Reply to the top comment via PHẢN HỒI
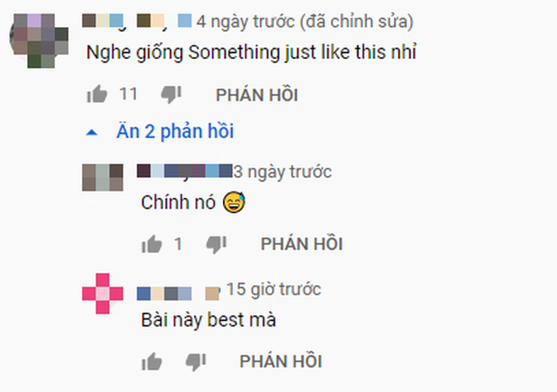557x392 pixels. [257, 95]
